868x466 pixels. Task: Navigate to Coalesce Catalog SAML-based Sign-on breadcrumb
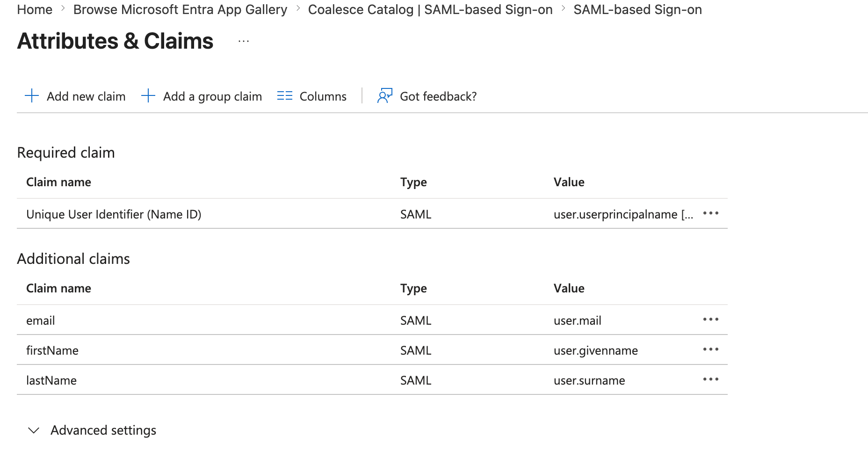click(x=430, y=10)
